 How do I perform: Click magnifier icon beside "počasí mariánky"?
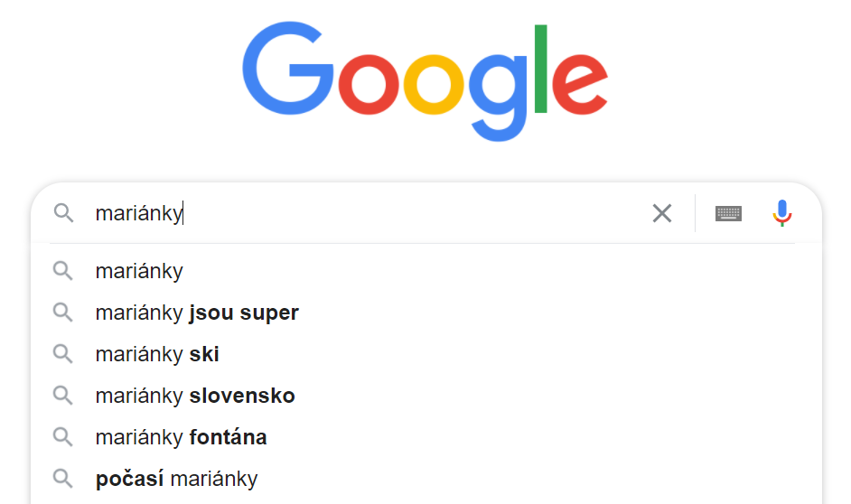point(63,479)
